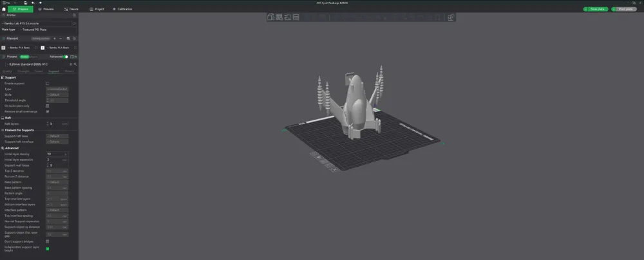Open the 0.20mm Standard process preset dropdown
The width and height of the screenshot is (644, 260).
point(37,64)
